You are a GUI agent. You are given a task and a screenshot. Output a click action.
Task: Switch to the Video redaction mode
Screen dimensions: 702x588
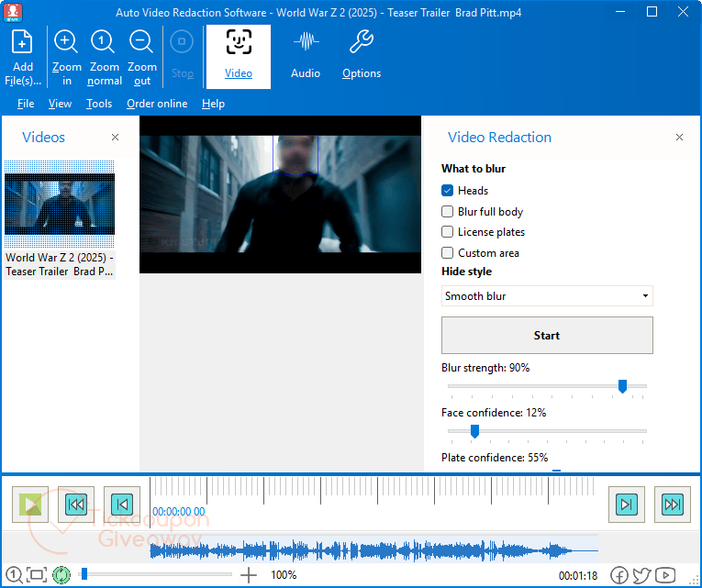239,57
